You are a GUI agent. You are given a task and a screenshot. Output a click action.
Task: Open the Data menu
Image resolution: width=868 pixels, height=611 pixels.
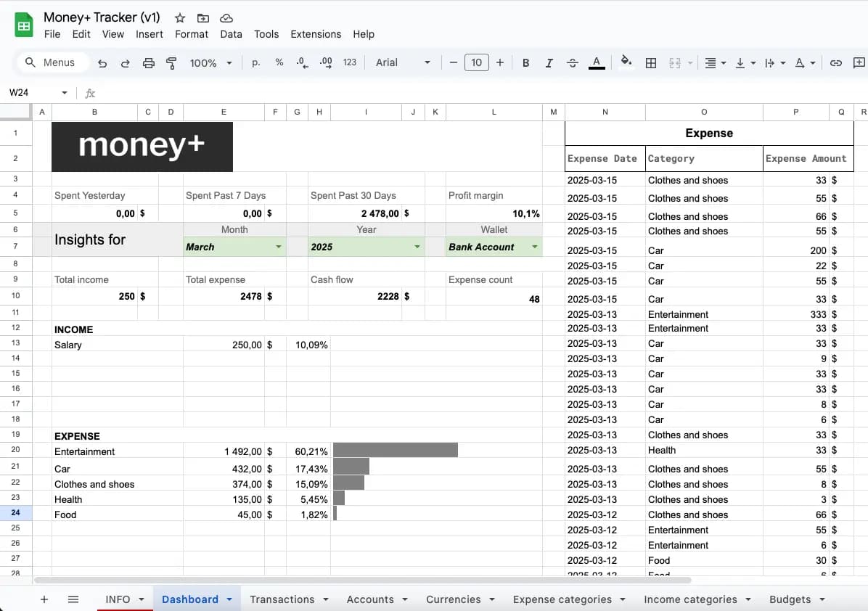coord(231,34)
